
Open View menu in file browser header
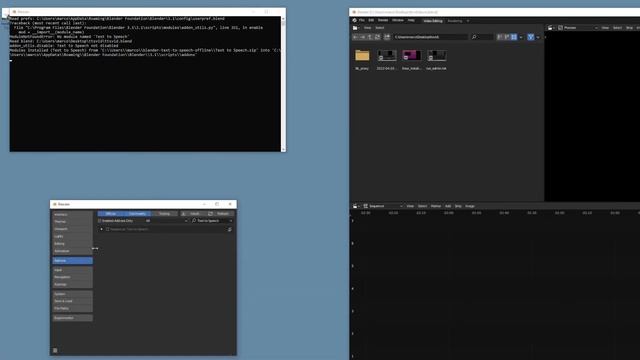click(368, 28)
